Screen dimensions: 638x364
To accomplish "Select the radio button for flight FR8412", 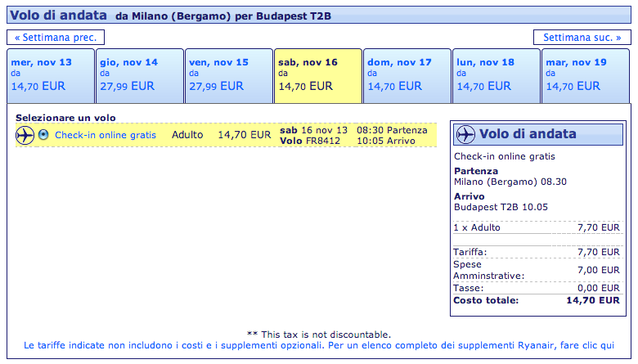I will pos(43,135).
